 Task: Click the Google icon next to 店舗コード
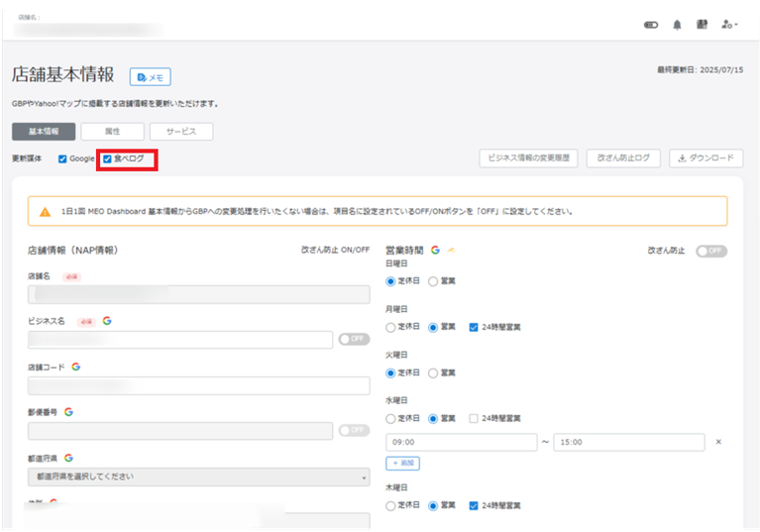tap(75, 367)
